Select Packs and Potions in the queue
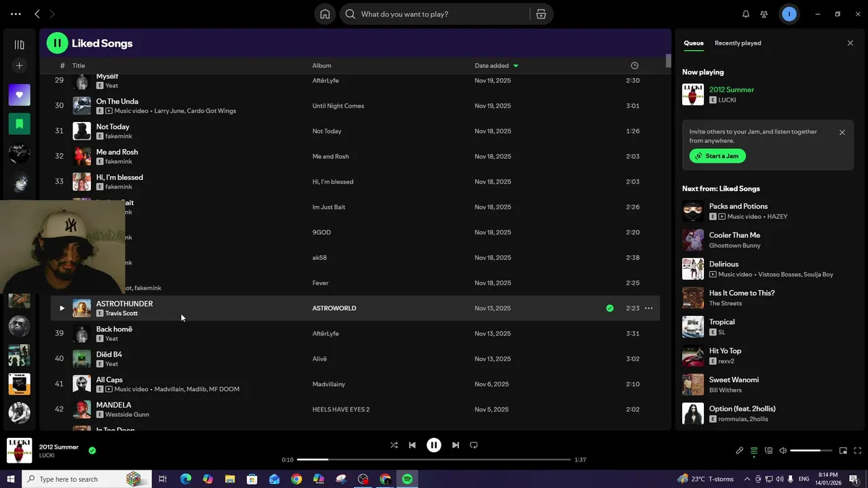 (x=738, y=206)
